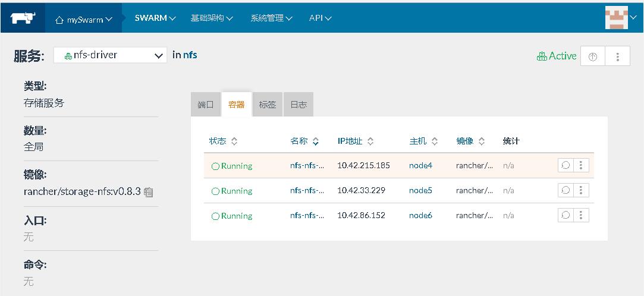Click the node5 row image text

[475, 190]
